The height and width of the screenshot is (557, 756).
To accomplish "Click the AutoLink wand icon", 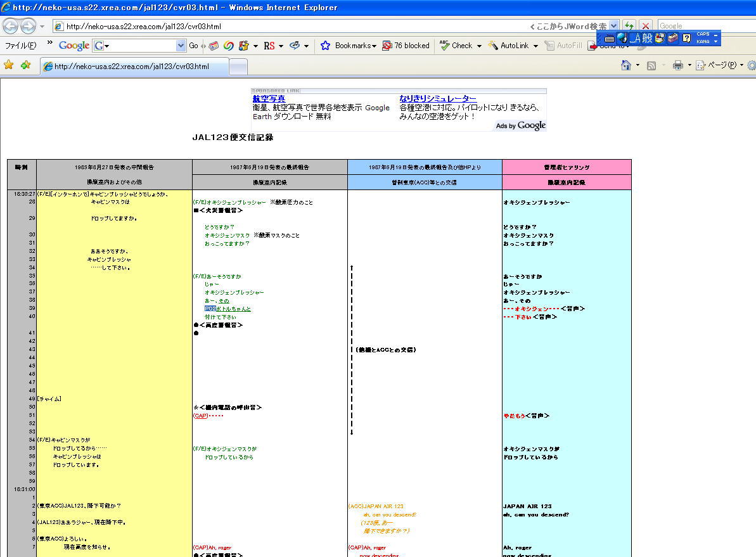I will coord(493,46).
